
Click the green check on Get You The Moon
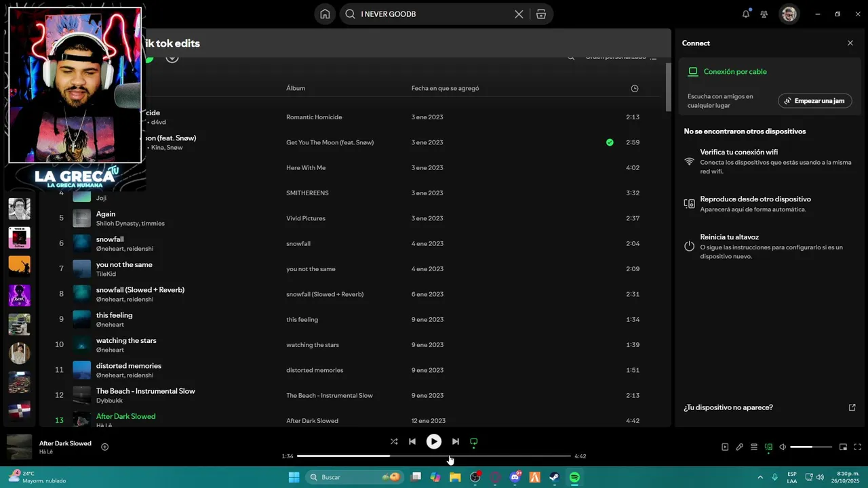610,142
